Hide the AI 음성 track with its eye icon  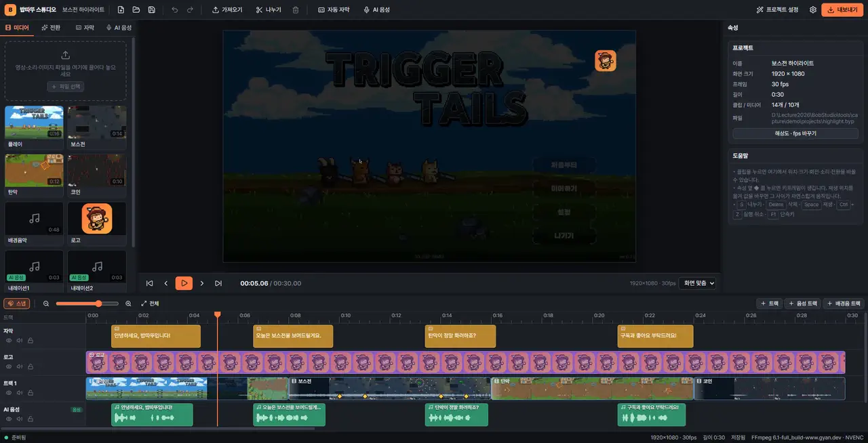coord(9,419)
